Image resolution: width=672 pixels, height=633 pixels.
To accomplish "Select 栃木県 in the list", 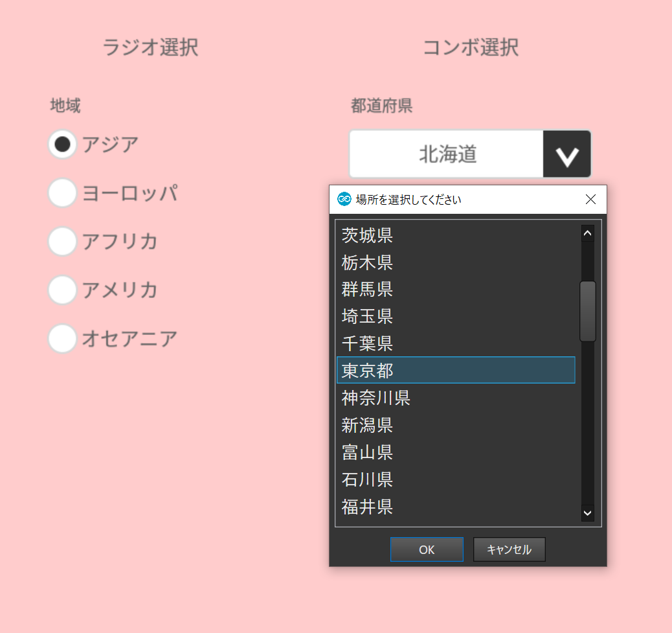I will pyautogui.click(x=456, y=262).
